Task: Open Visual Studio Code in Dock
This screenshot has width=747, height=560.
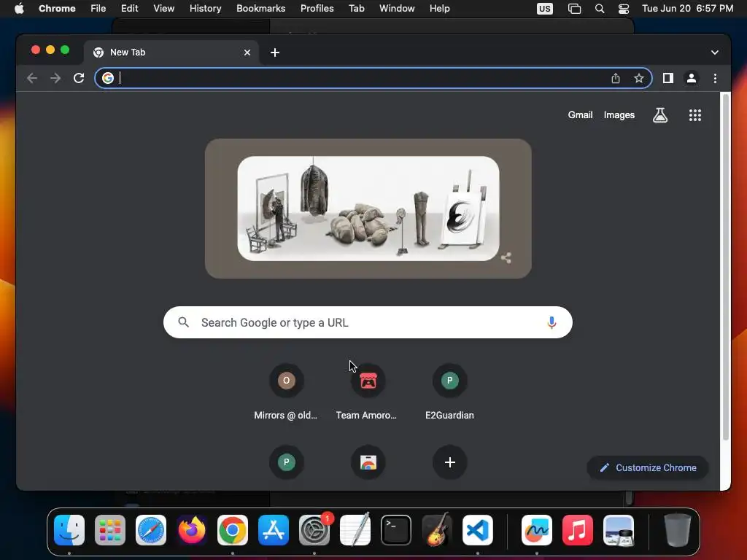Action: 478,530
